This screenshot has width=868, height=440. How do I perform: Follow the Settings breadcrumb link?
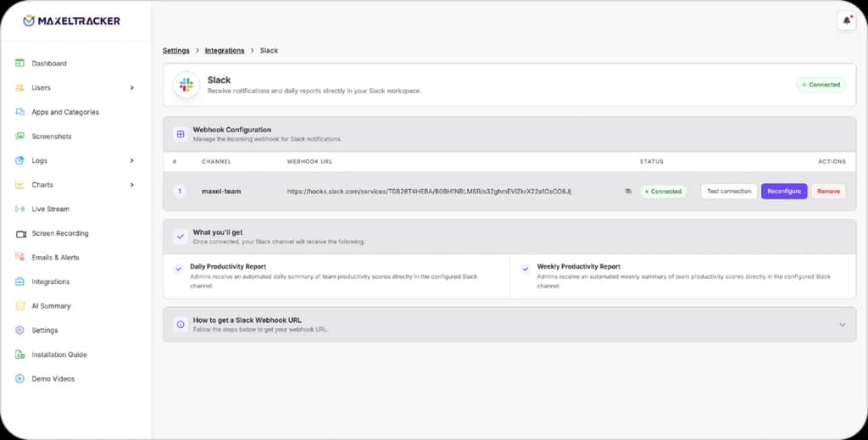coord(176,50)
